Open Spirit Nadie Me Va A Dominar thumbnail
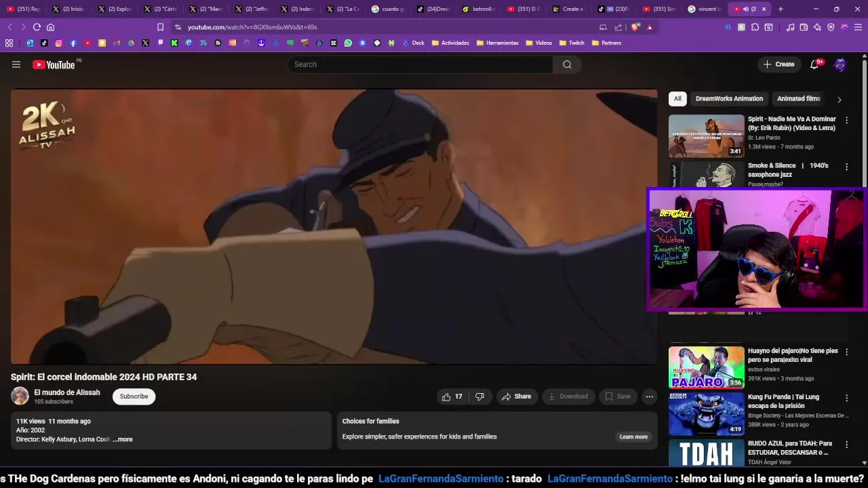The height and width of the screenshot is (488, 868). click(707, 136)
